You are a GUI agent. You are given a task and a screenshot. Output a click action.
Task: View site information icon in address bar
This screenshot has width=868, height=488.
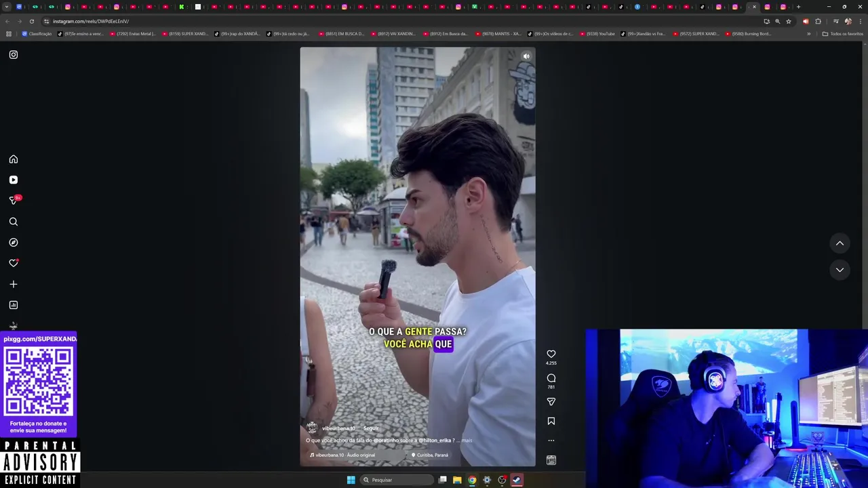click(x=46, y=21)
